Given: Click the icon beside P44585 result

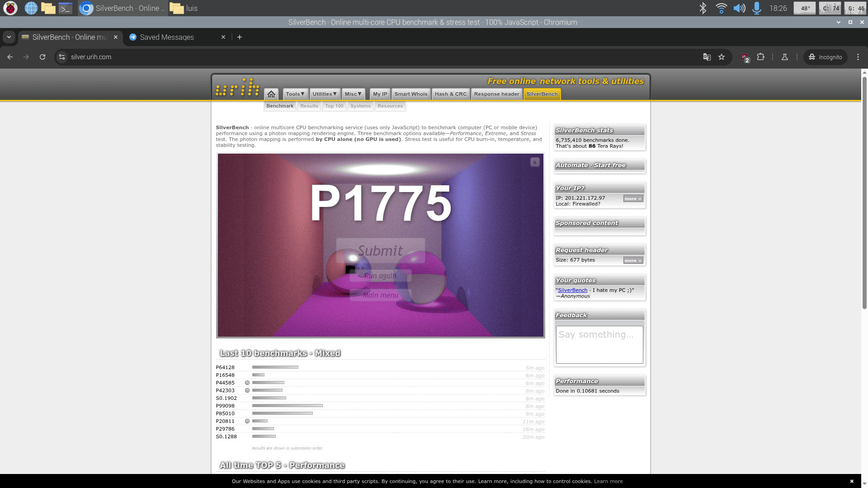Looking at the screenshot, I should [247, 383].
